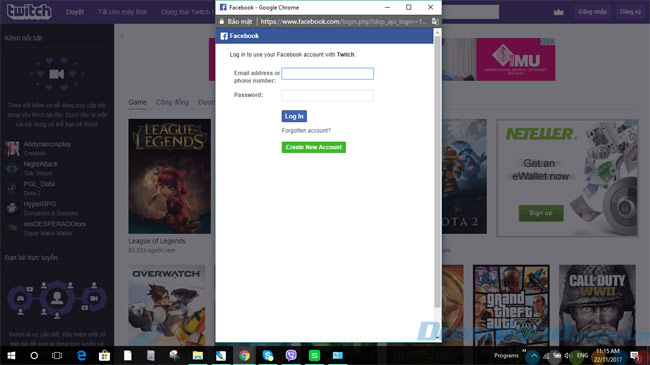Click Andyraecosplay channel avatar
650x365 pixels.
pyautogui.click(x=12, y=148)
